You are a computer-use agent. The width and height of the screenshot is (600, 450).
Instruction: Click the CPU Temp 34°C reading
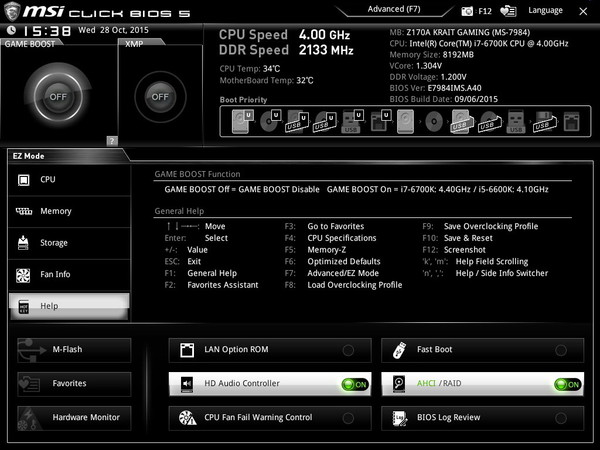[x=250, y=69]
